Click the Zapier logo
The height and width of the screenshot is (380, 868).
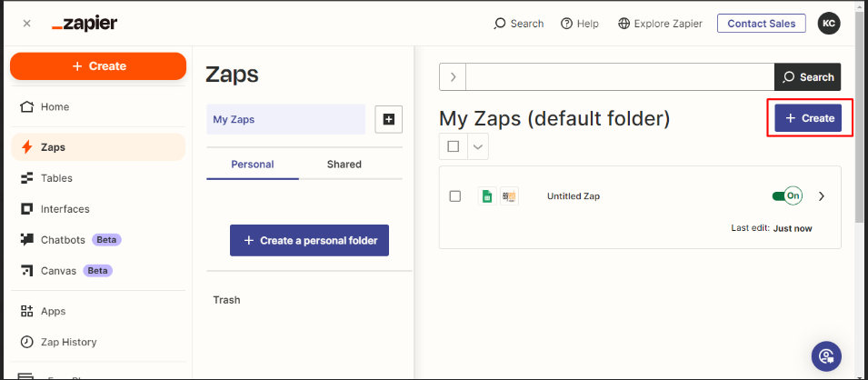[x=85, y=24]
